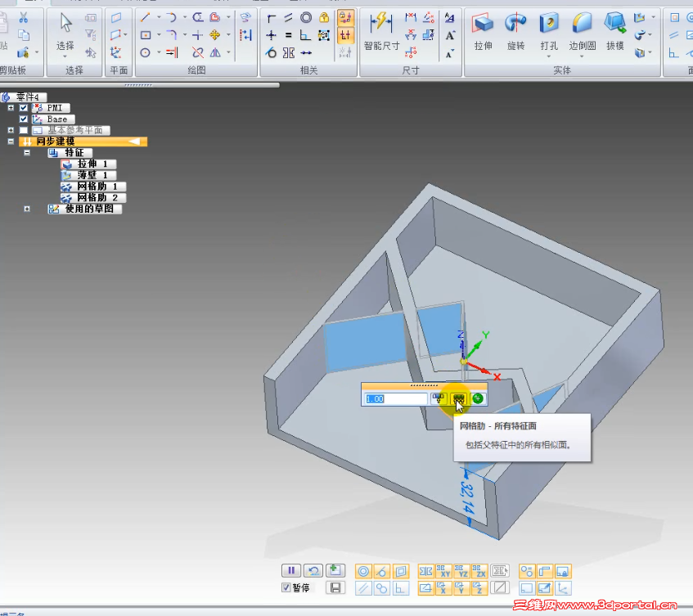
Task: Collapse the 特征 tree node
Action: (27, 152)
